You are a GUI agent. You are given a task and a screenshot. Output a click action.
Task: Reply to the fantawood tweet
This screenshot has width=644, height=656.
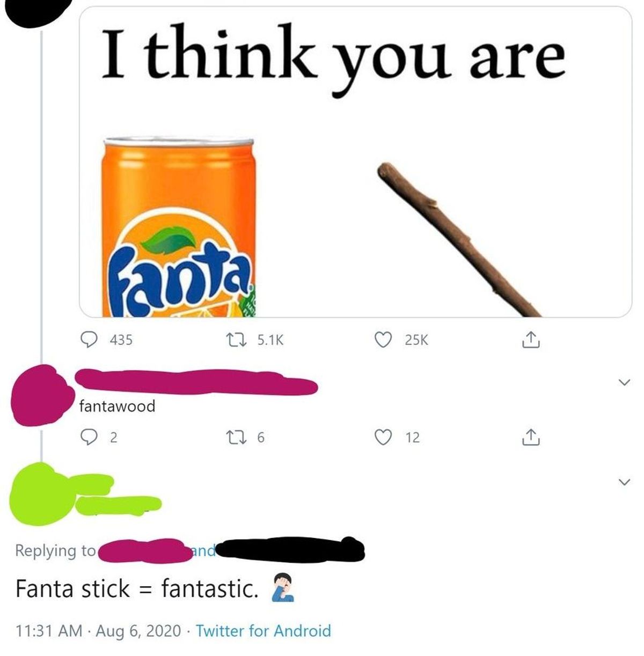98,438
